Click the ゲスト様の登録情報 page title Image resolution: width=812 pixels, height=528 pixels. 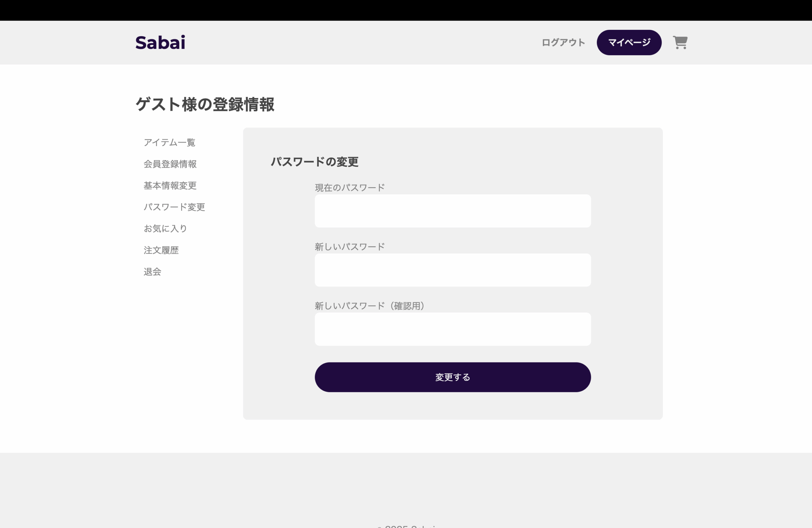point(205,104)
